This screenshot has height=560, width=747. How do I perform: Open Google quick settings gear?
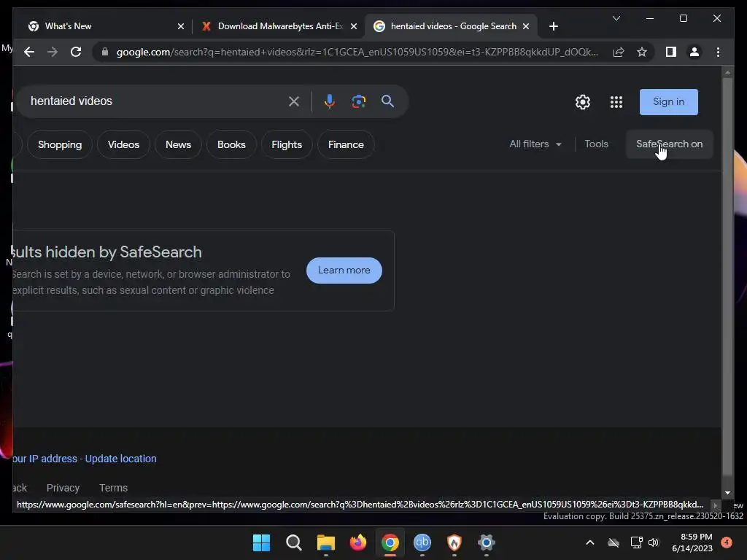coord(583,102)
